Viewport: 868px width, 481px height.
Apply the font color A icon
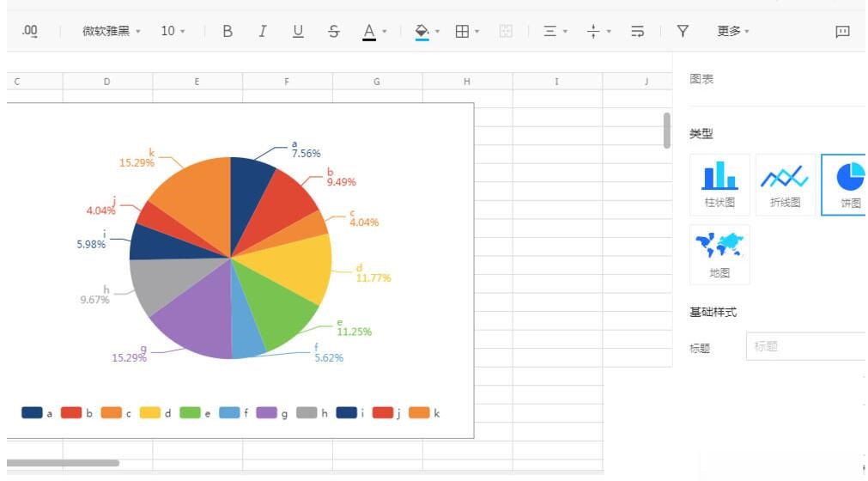point(369,32)
